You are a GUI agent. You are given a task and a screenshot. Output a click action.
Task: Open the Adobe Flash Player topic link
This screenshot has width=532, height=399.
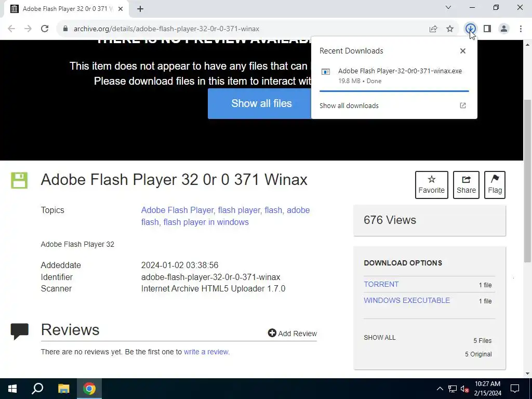pos(178,210)
